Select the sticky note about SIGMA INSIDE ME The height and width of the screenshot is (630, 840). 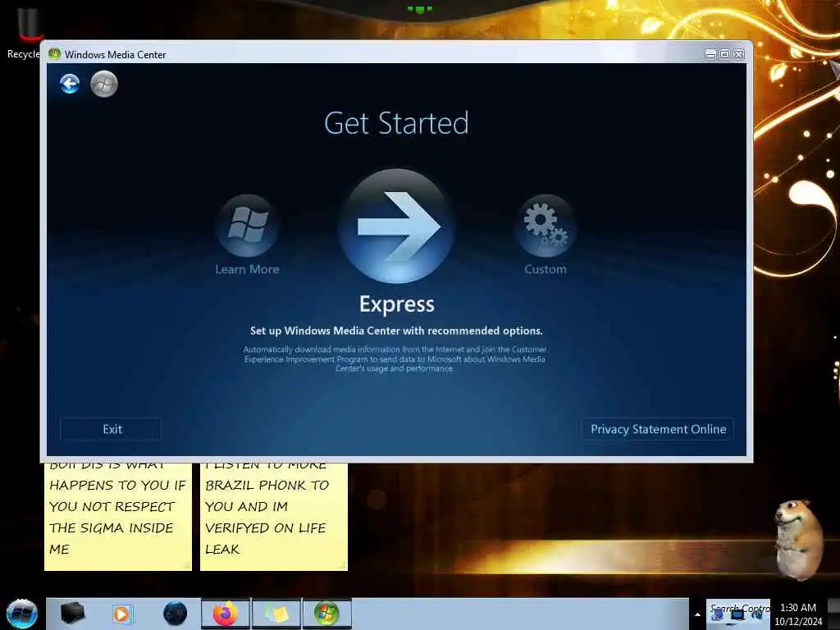pyautogui.click(x=118, y=517)
